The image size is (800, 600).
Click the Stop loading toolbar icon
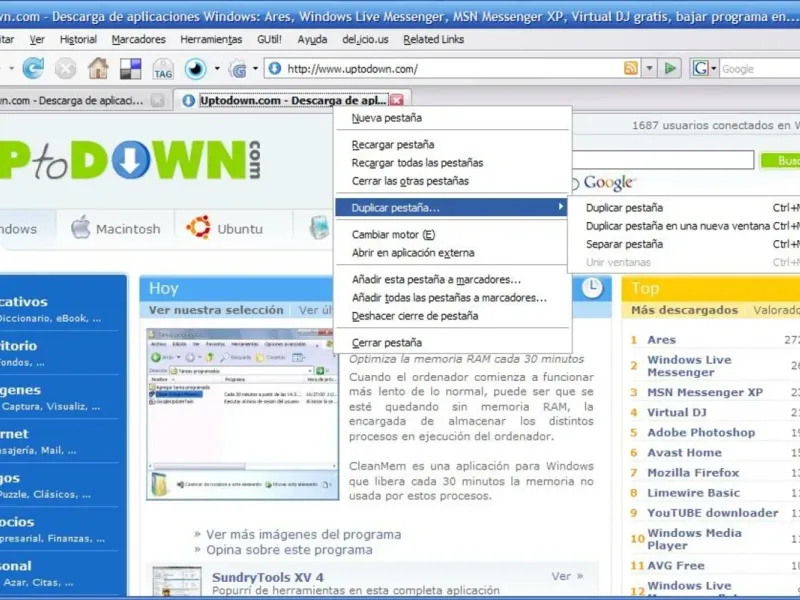coord(65,68)
